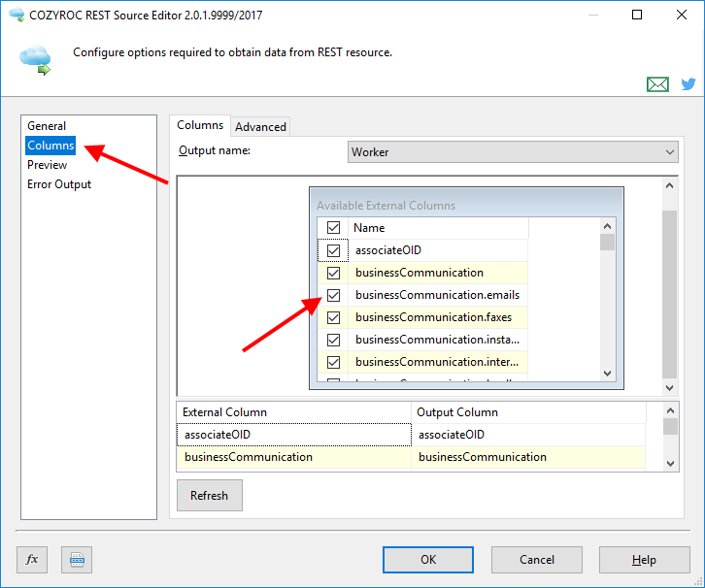Image resolution: width=705 pixels, height=588 pixels.
Task: Switch to the Columns tab
Action: pyautogui.click(x=200, y=125)
